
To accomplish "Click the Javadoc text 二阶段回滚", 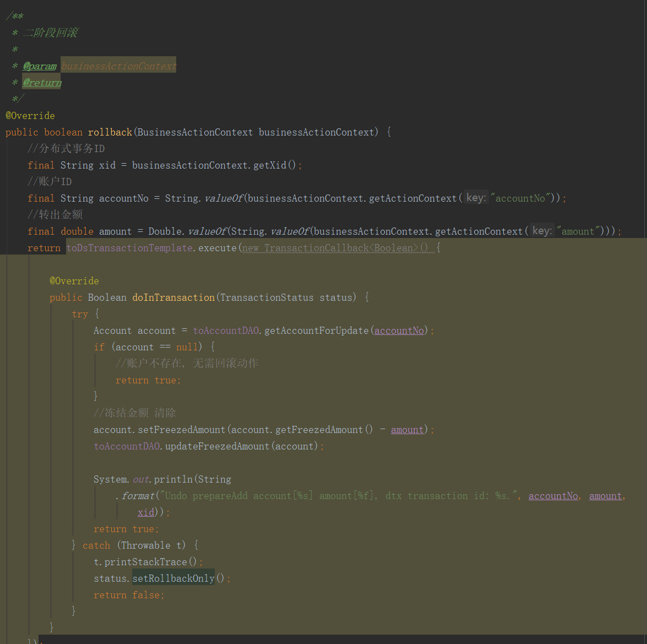I will 50,33.
